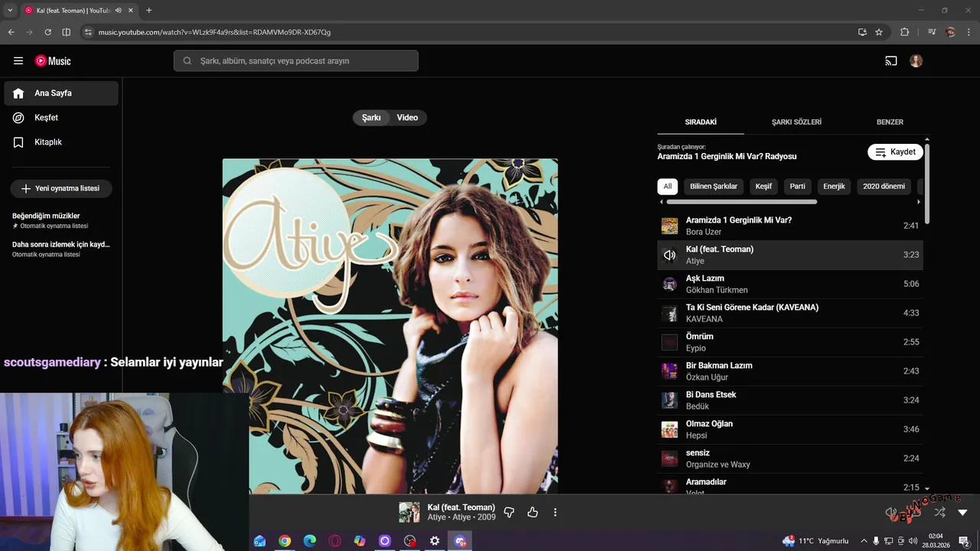
Task: Open Keşfet in the sidebar
Action: [61, 118]
